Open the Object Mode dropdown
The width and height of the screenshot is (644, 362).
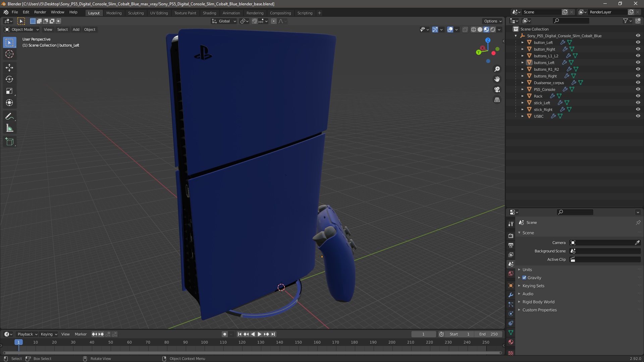click(x=22, y=29)
